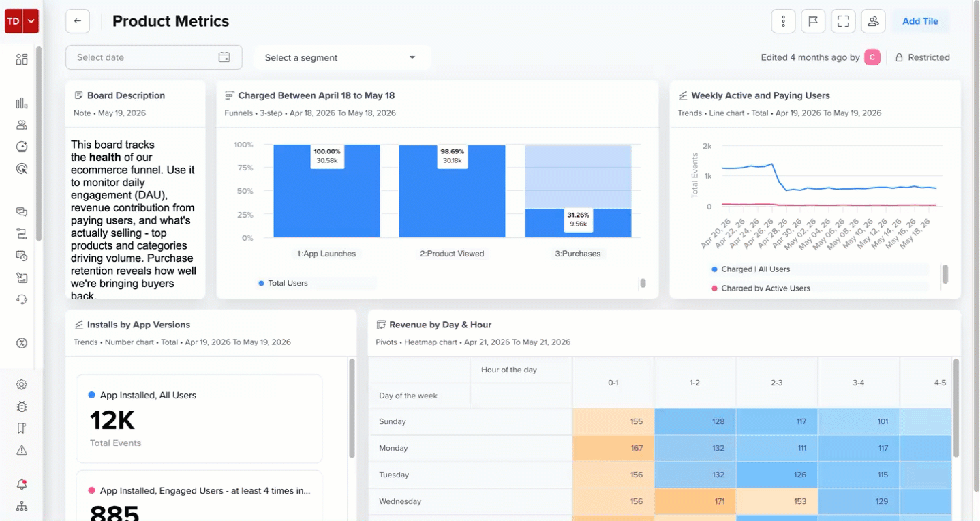Image resolution: width=980 pixels, height=521 pixels.
Task: Open the calendar clock sidebar icon
Action: coord(22,256)
